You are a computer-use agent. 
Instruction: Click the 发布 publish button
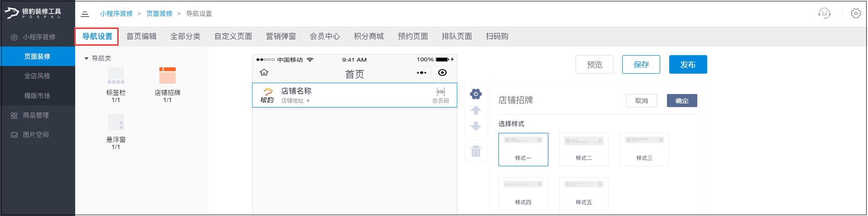[688, 65]
